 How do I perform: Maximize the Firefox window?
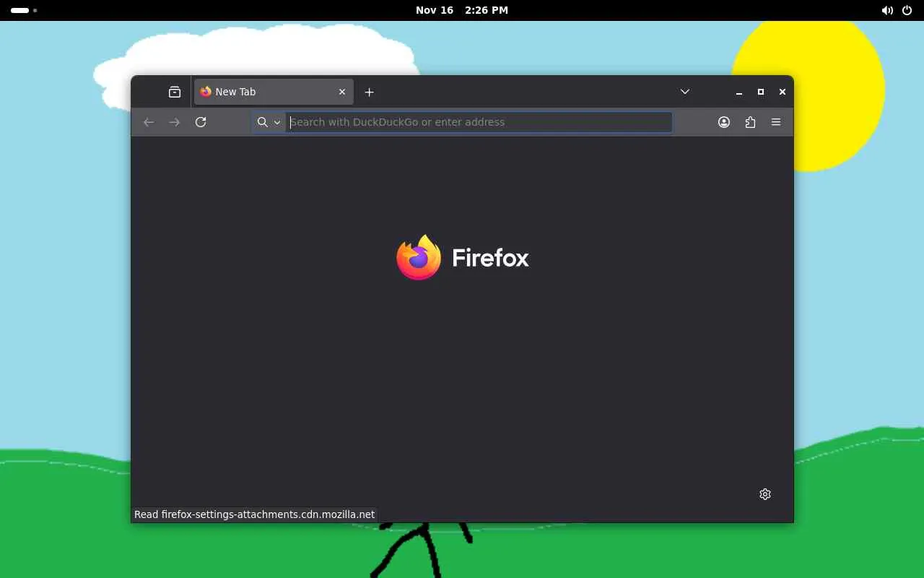click(760, 92)
